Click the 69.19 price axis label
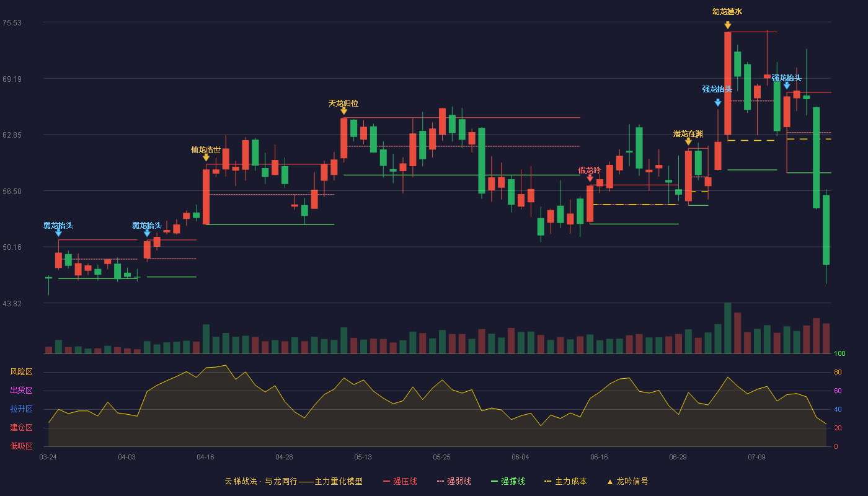Viewport: 868px width, 496px height. (12, 79)
